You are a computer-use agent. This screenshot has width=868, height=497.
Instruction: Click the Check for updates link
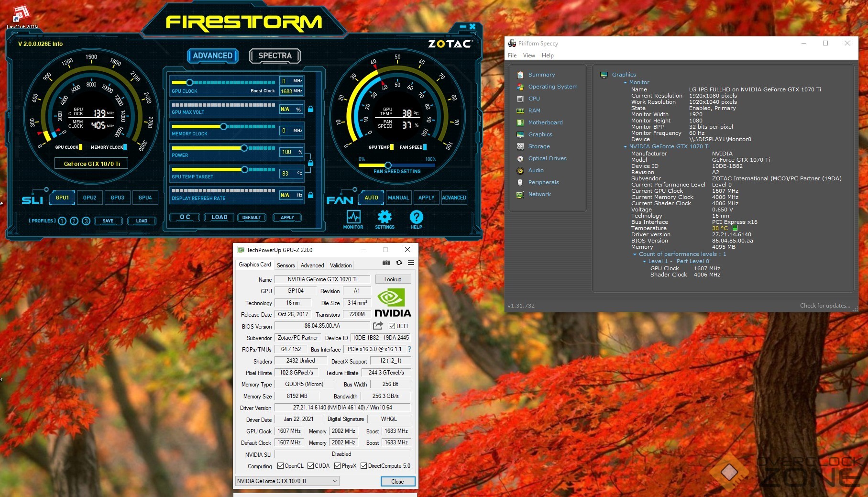tap(825, 306)
